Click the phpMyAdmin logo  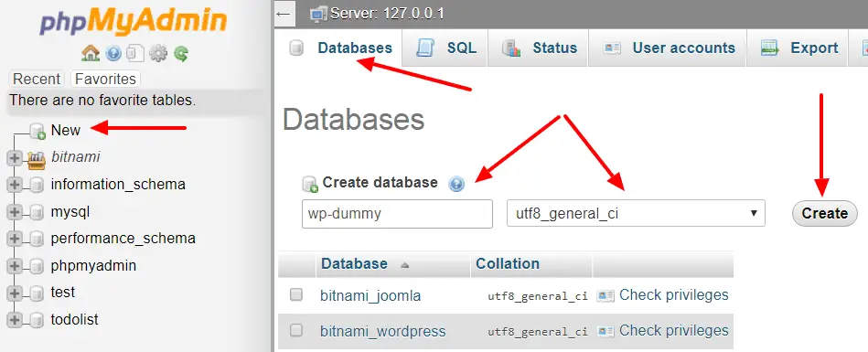coord(133,22)
